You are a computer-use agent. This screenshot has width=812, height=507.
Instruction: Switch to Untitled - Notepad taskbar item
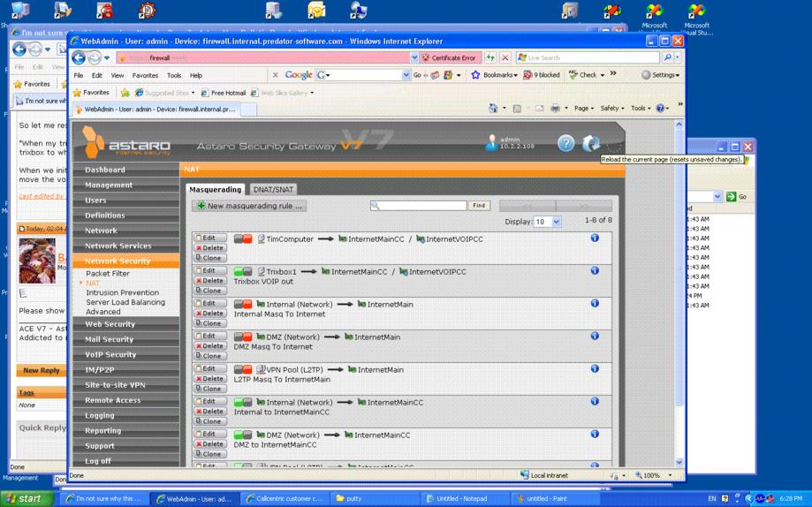462,498
